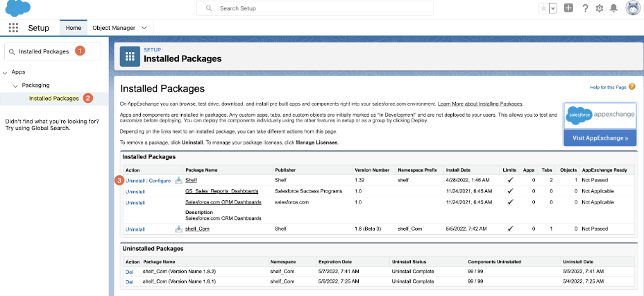This screenshot has height=296, width=644.
Task: Click Salesforce Success Programs publisher cell
Action: coord(308,191)
